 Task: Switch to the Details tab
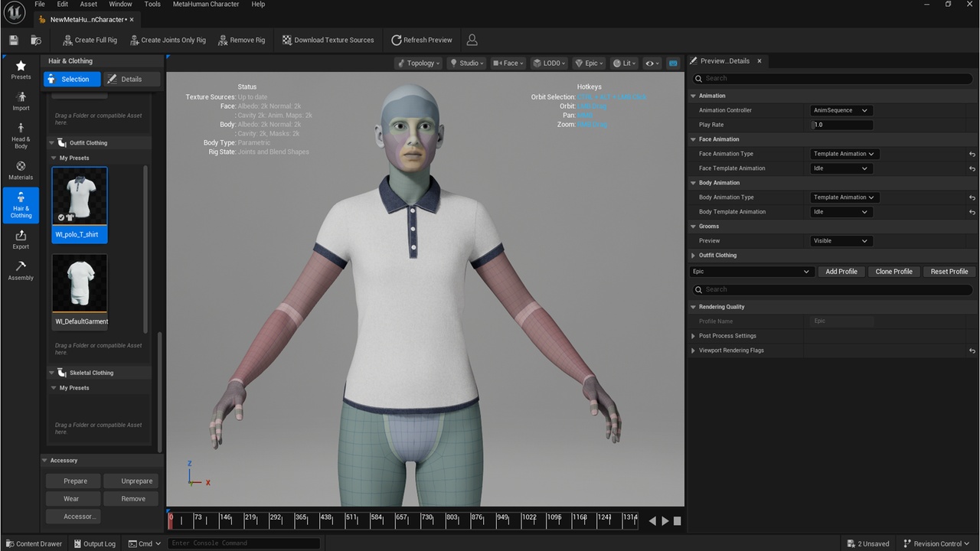click(132, 79)
